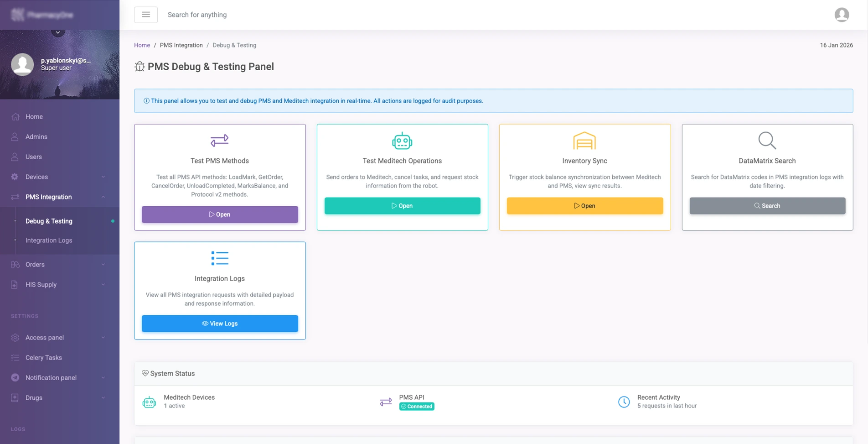Click the warehouse icon on Inventory Sync card
Viewport: 868px width, 444px height.
(x=584, y=141)
